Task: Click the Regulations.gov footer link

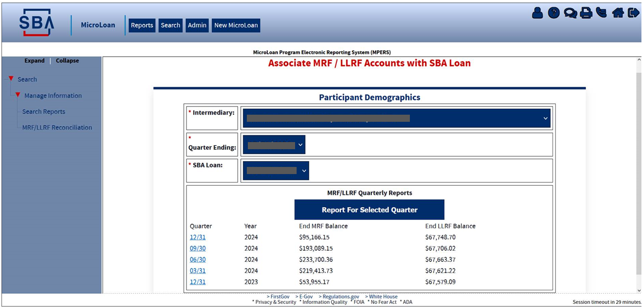Action: (x=339, y=296)
